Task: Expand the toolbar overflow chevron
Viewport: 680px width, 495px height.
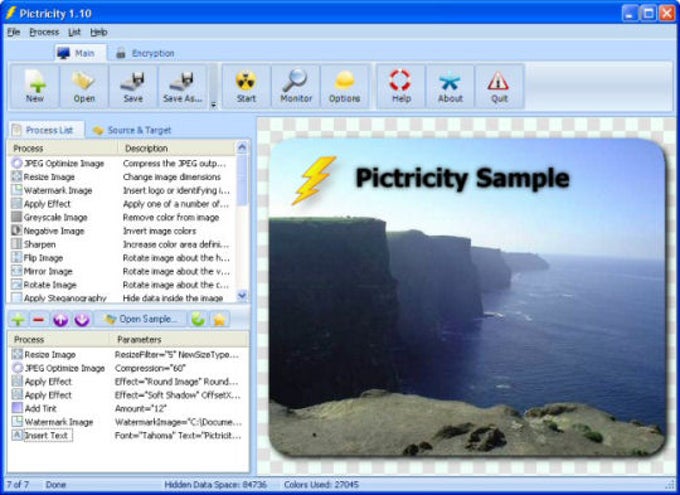Action: pos(213,105)
